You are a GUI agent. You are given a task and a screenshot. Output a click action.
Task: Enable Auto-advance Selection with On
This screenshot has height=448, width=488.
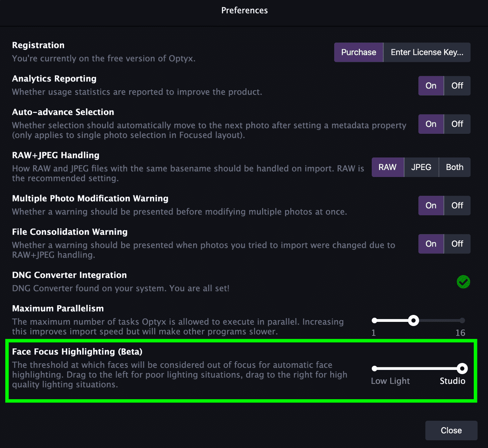431,124
